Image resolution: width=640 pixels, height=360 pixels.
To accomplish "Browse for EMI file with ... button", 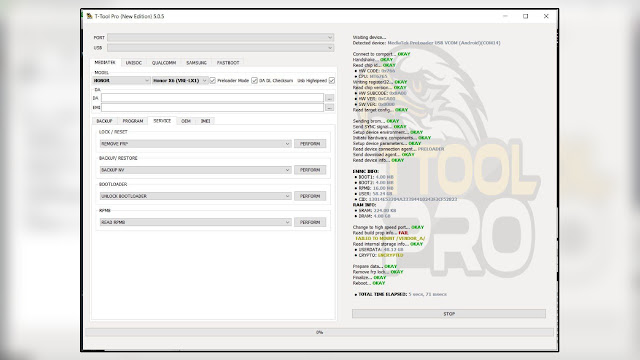I will click(x=329, y=107).
